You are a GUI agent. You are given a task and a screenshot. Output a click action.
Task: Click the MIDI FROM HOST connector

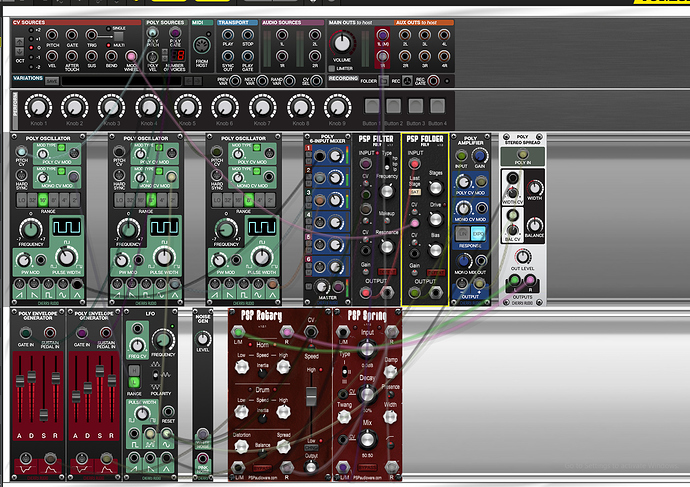[x=202, y=45]
